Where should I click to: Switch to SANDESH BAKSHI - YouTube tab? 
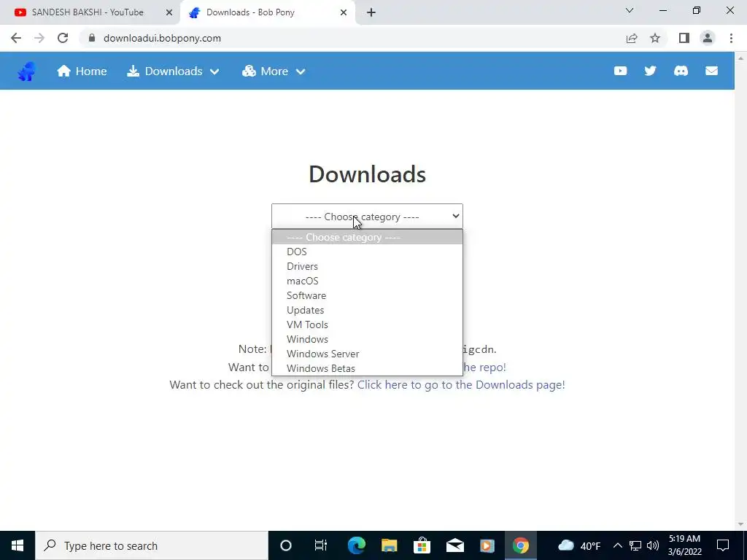point(88,12)
